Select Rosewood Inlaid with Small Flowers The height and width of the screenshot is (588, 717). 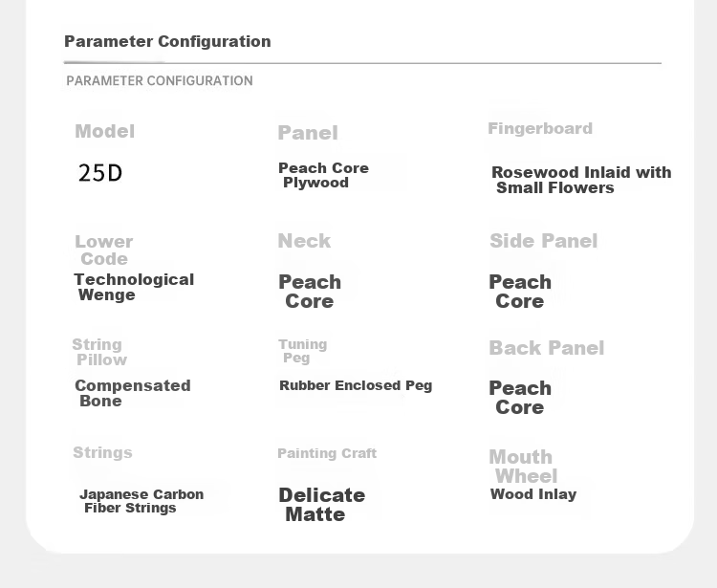tap(581, 180)
